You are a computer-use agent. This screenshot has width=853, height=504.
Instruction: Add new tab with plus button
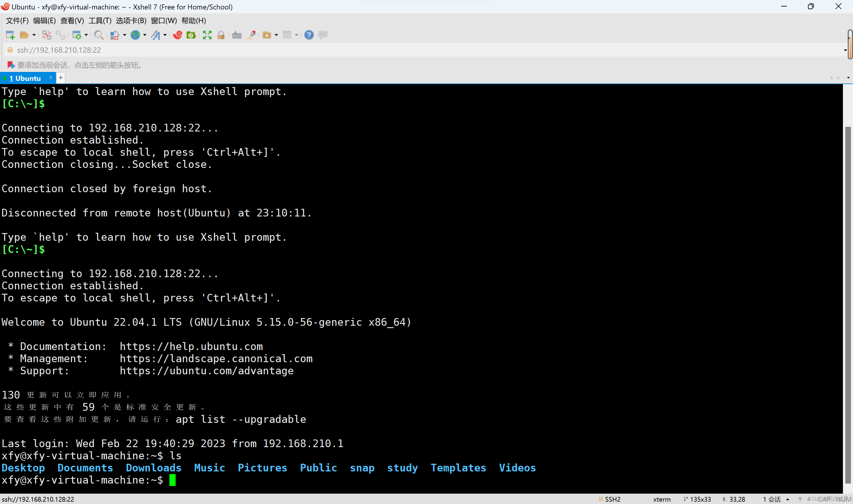click(61, 78)
